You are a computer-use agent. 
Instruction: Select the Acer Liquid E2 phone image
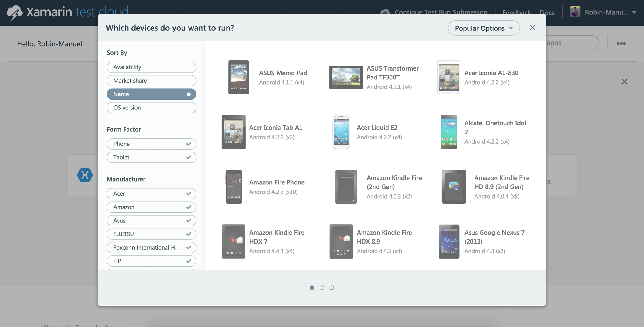click(341, 132)
